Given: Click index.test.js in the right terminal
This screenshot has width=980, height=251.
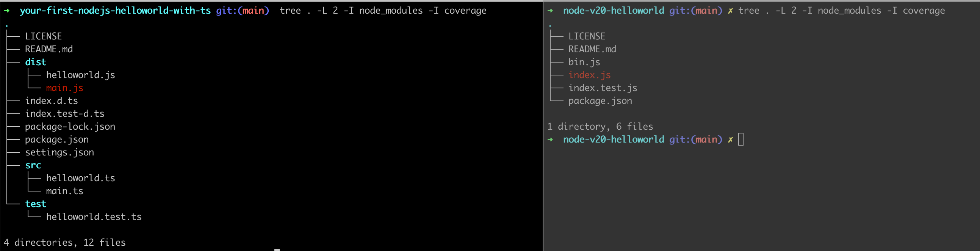Looking at the screenshot, I should pyautogui.click(x=603, y=88).
